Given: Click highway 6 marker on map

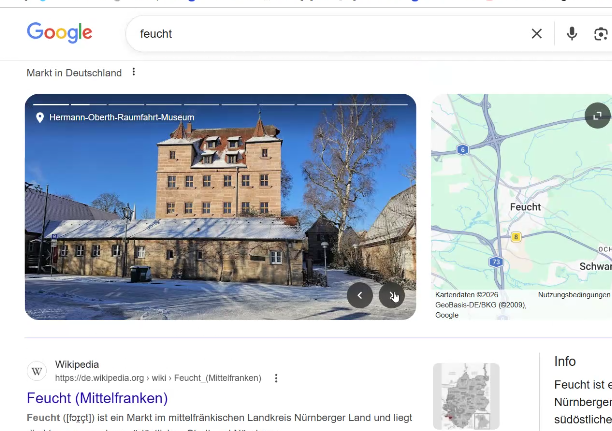Looking at the screenshot, I should [x=463, y=150].
